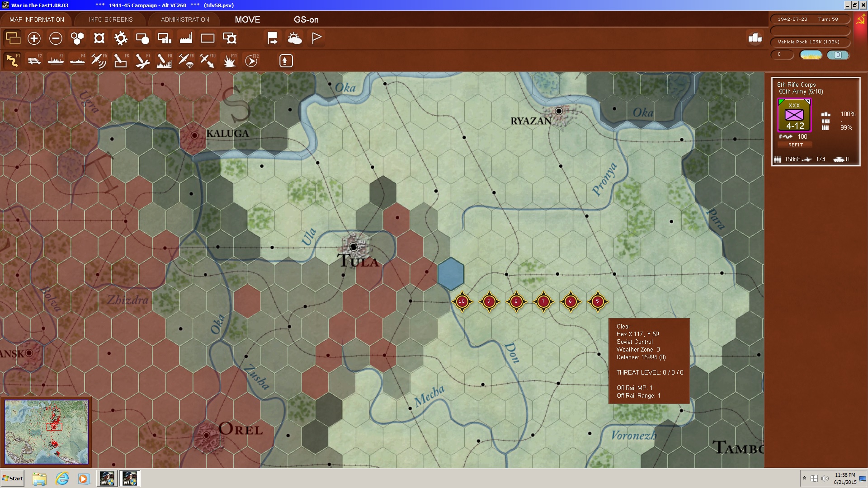Click the light blue 0 indicator
The image size is (868, 488).
[x=838, y=55]
